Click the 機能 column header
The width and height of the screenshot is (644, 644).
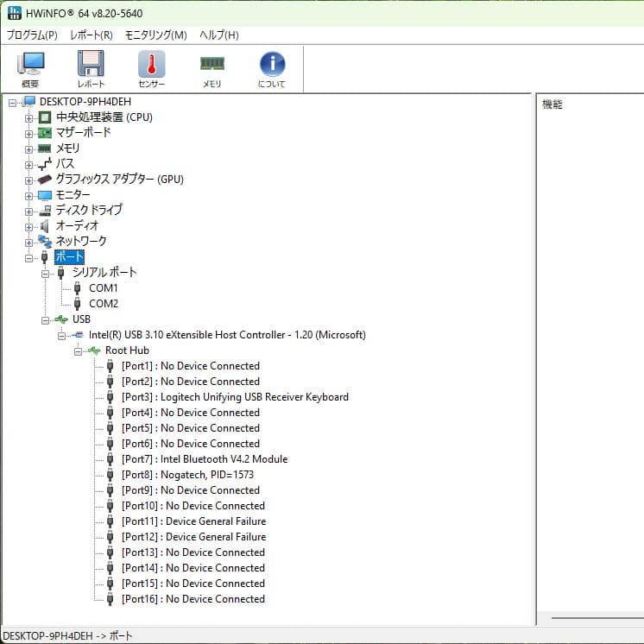pyautogui.click(x=552, y=104)
